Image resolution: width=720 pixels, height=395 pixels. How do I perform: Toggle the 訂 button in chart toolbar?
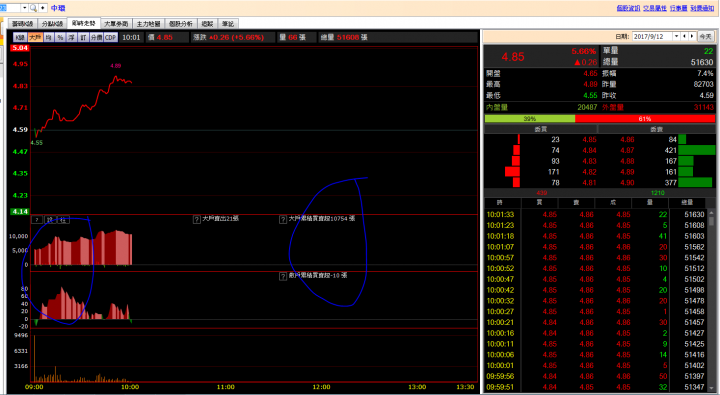pos(83,38)
